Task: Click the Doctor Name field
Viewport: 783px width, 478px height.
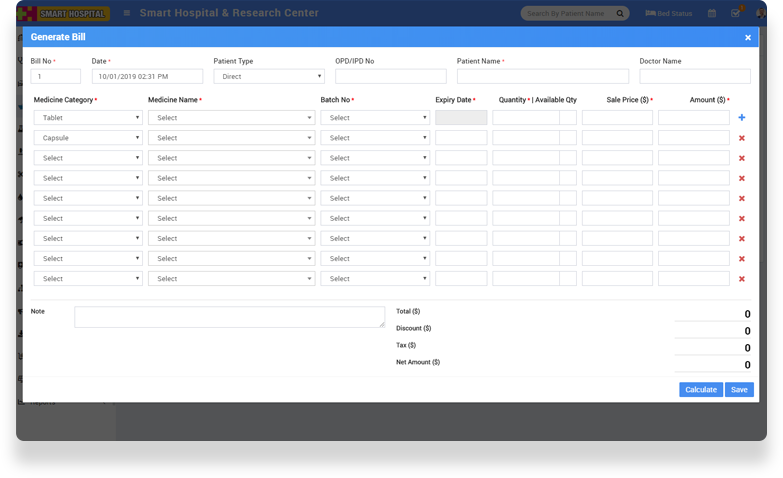Action: (694, 76)
